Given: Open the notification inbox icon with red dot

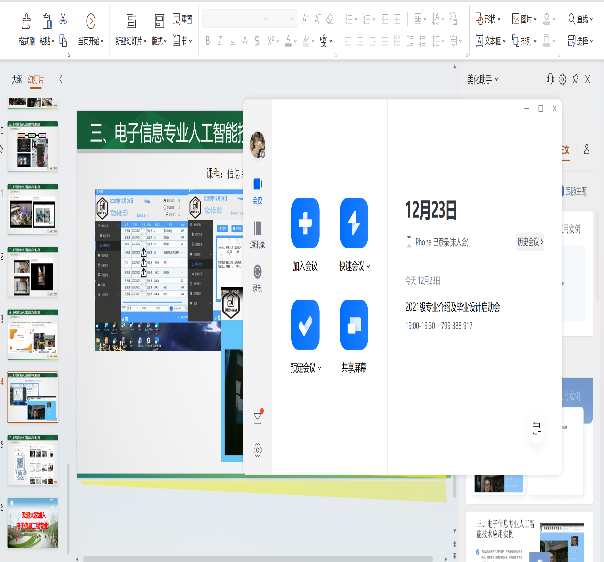Looking at the screenshot, I should tap(258, 415).
